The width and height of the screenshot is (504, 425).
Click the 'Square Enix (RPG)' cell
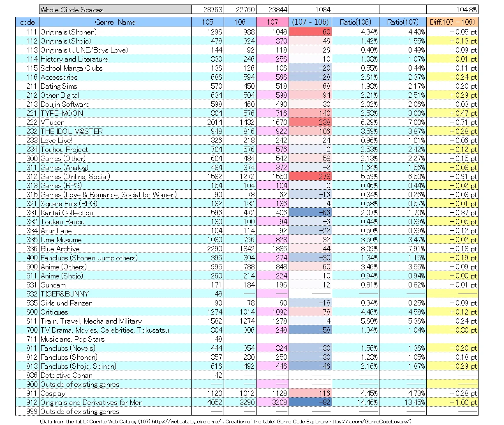coord(115,204)
